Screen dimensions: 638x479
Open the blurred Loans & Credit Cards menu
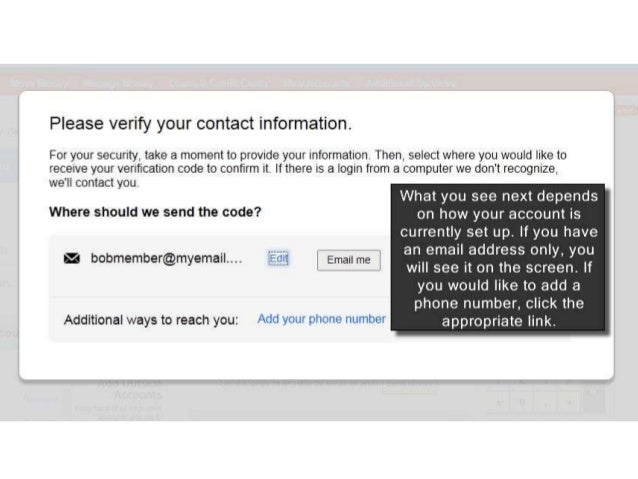[x=220, y=84]
